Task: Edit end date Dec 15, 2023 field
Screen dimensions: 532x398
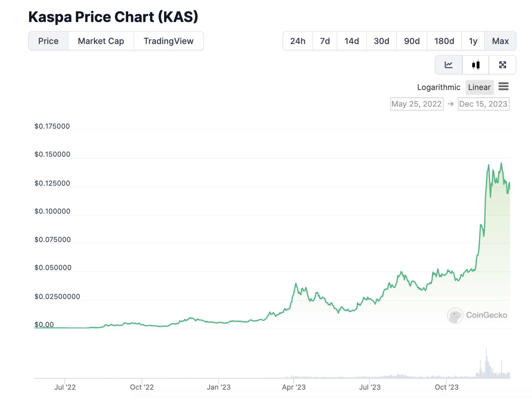Action: pos(483,104)
